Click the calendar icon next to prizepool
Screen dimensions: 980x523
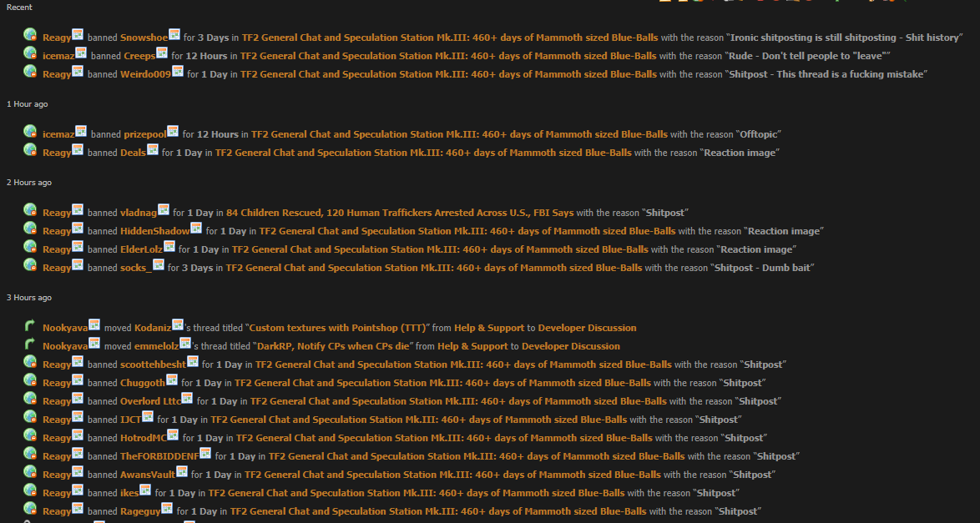coord(173,131)
